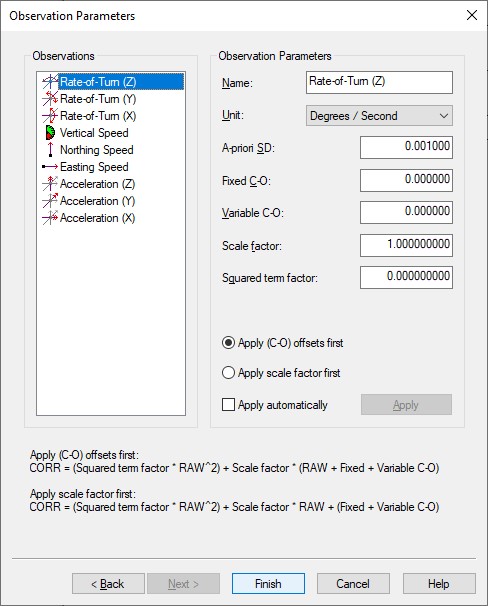Select the Acceleration (X) list entry
This screenshot has width=488, height=606.
point(89,218)
